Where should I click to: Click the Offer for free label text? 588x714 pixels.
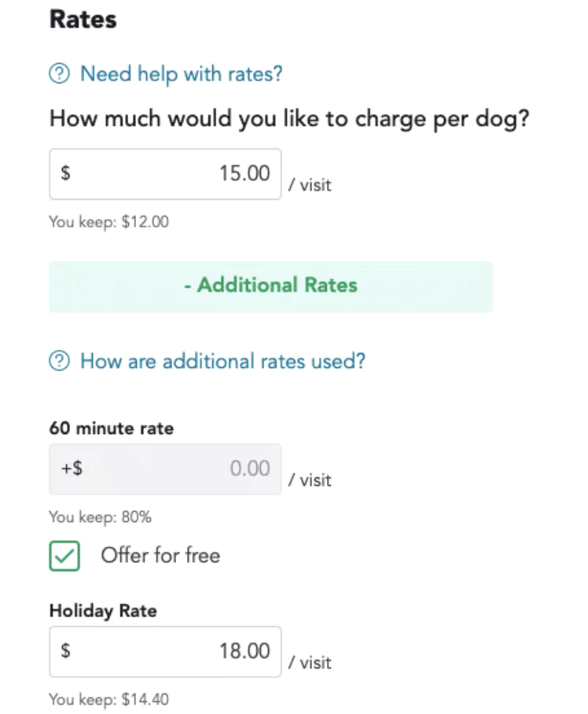coord(160,555)
